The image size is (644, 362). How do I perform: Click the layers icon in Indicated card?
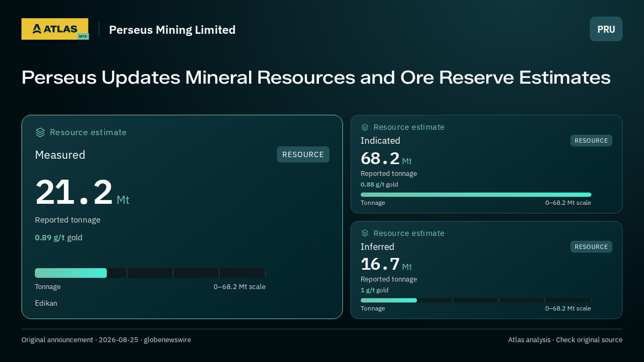pos(365,127)
